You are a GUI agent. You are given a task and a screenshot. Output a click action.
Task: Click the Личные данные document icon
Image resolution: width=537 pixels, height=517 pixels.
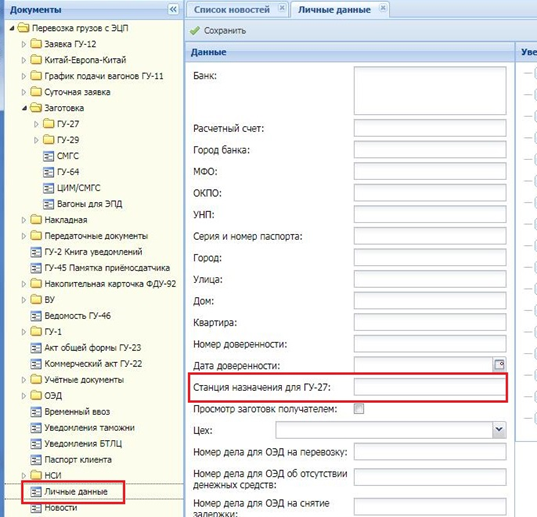coord(36,492)
